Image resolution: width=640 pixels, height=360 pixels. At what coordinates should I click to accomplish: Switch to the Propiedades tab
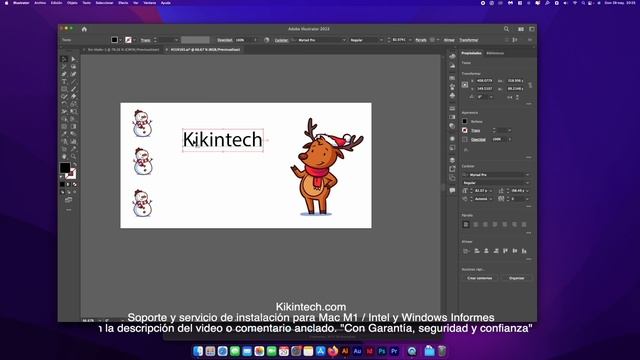[471, 53]
